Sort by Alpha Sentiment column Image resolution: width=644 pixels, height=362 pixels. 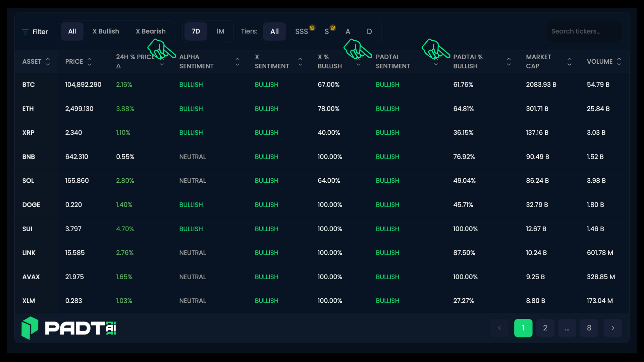click(x=237, y=61)
